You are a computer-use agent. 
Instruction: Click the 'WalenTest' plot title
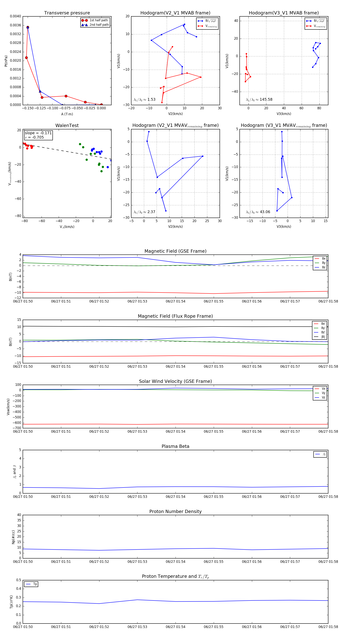(x=67, y=125)
